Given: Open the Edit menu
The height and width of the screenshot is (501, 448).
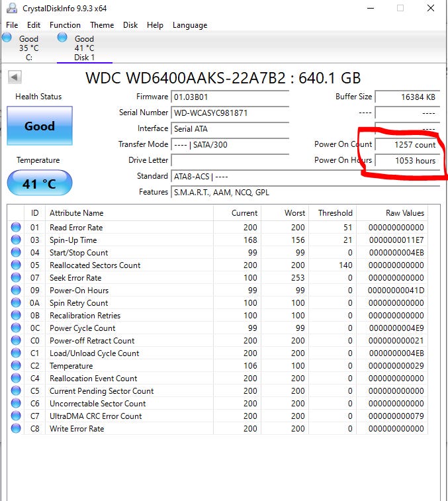Looking at the screenshot, I should point(34,25).
